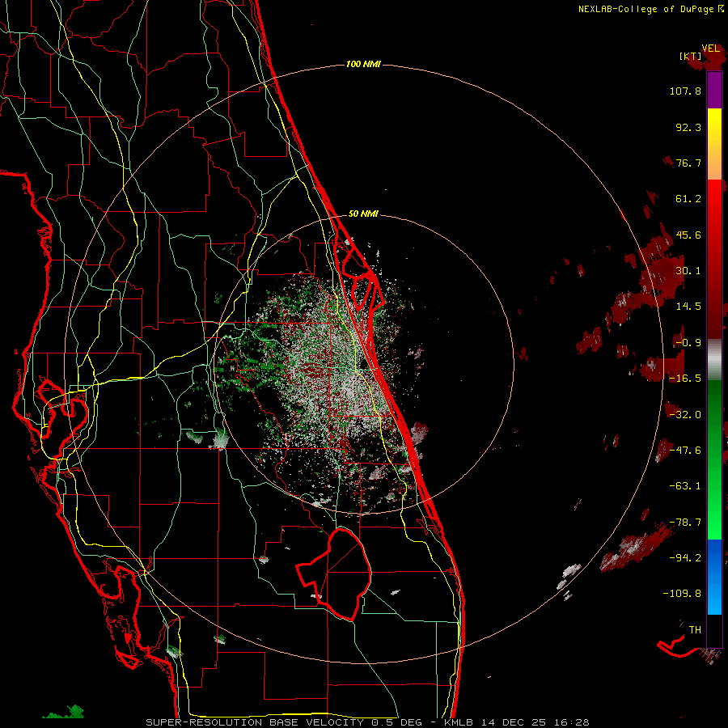This screenshot has height=728, width=728.
Task: Select the 14.5 legend value
Action: (688, 307)
